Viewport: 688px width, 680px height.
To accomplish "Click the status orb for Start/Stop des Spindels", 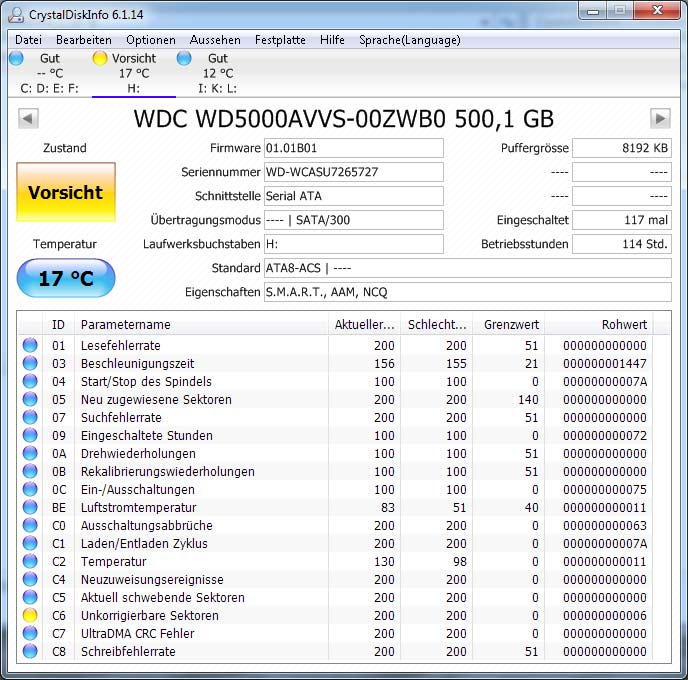I will [30, 381].
